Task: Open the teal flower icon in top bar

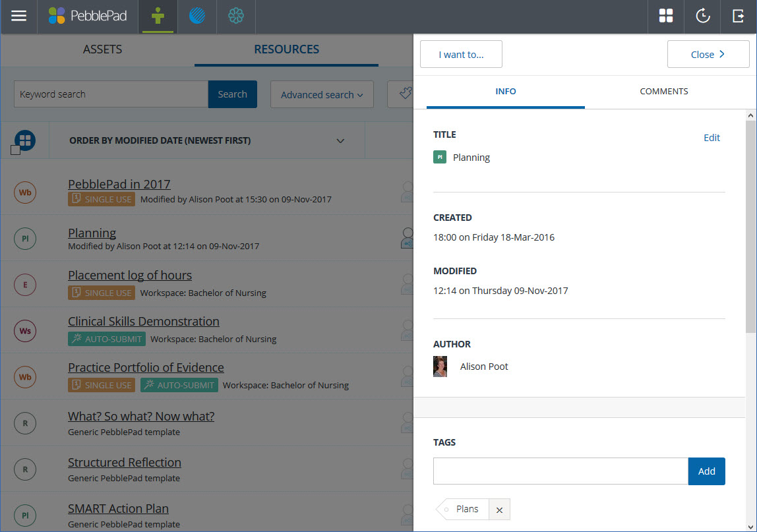Action: coord(236,16)
